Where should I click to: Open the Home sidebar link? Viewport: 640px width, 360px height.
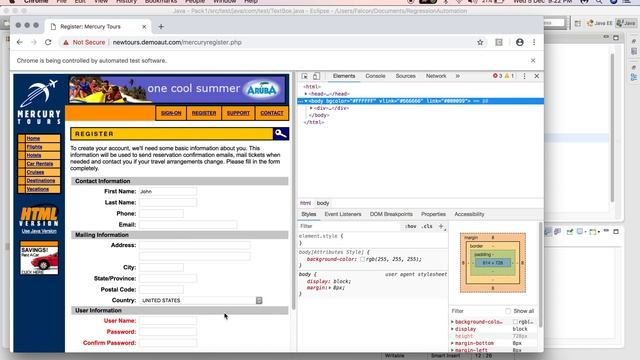point(33,138)
